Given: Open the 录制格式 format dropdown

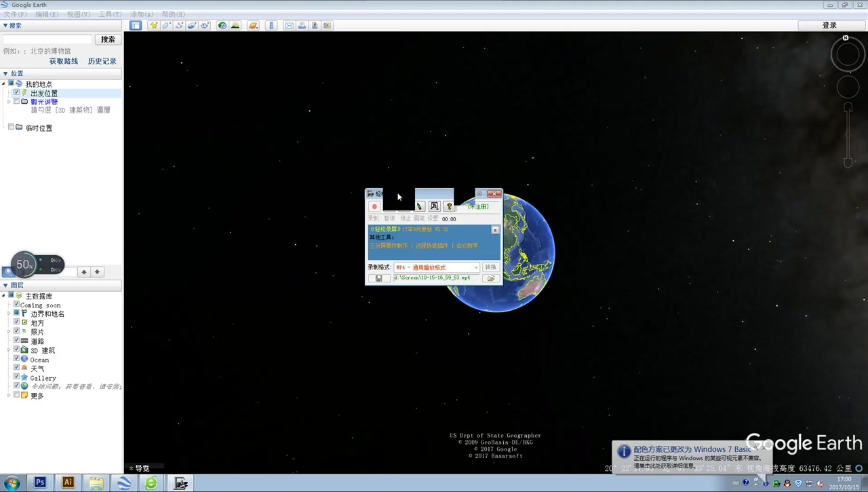Looking at the screenshot, I should pyautogui.click(x=437, y=267).
